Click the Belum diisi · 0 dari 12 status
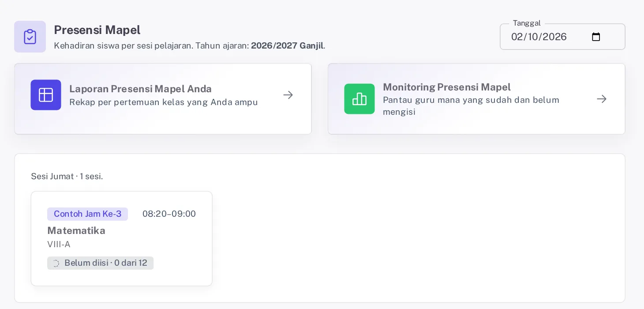The height and width of the screenshot is (309, 644). (x=100, y=263)
